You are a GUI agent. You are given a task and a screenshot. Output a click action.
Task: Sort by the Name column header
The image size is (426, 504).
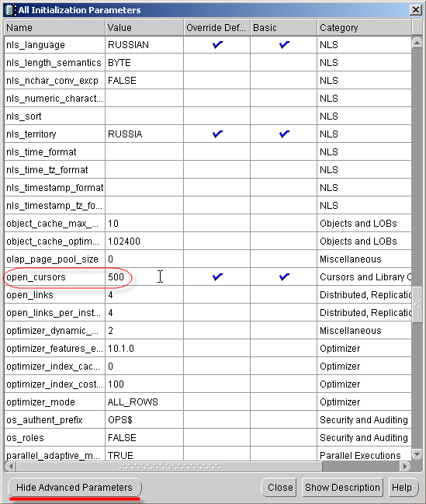tap(54, 28)
